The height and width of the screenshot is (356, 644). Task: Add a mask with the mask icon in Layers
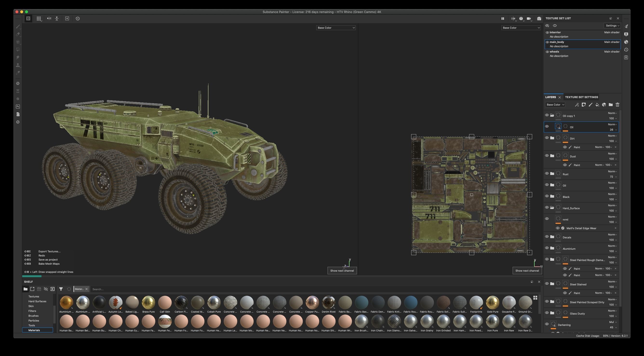pos(584,105)
